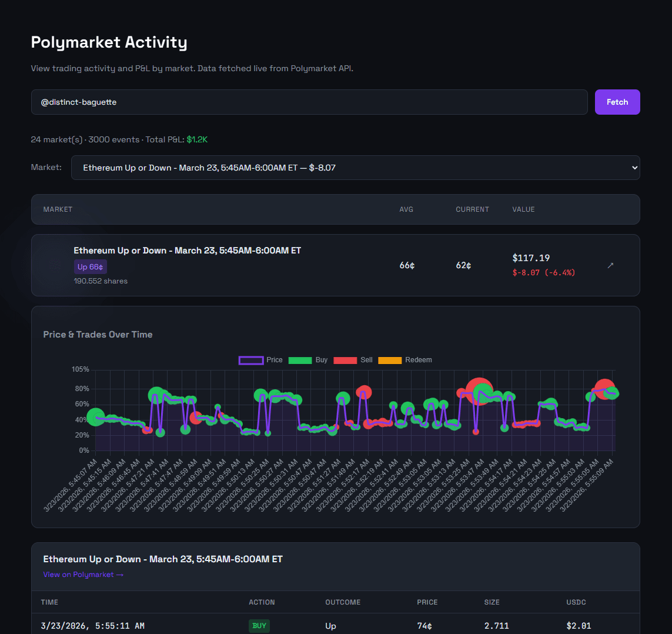Click the purple 'Up 66¢' position badge
Screen dimensions: 672x634
pyautogui.click(x=90, y=266)
